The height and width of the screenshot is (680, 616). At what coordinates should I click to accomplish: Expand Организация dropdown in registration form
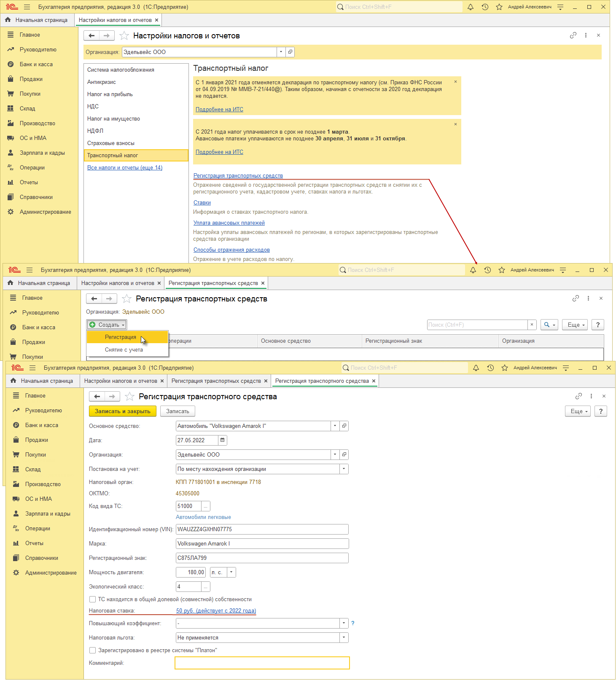point(335,454)
